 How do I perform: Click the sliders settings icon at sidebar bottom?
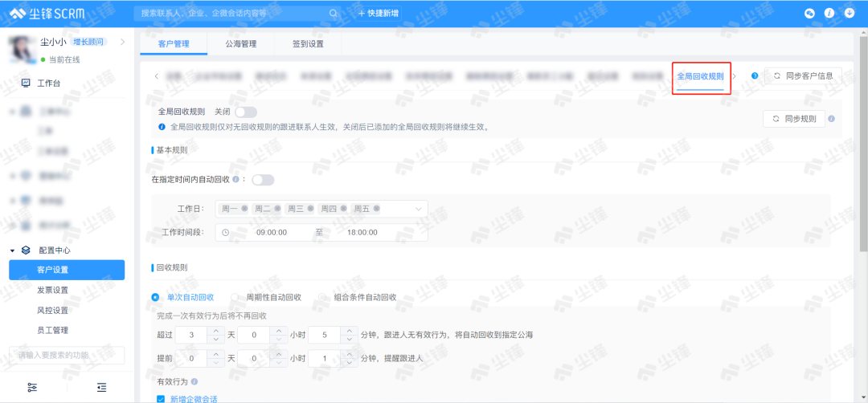pyautogui.click(x=32, y=387)
